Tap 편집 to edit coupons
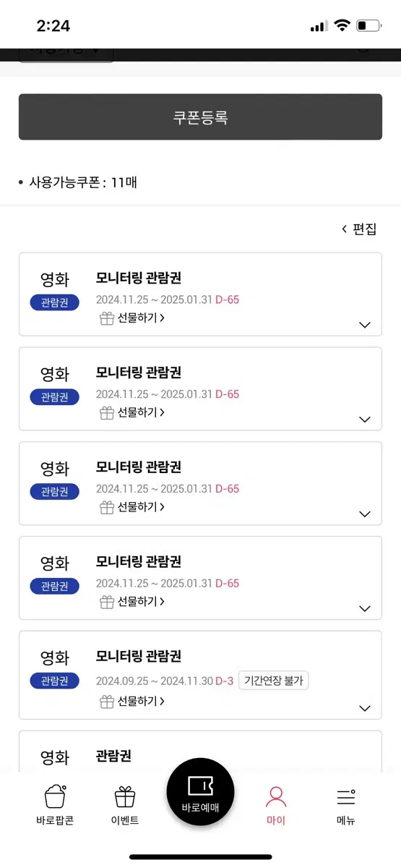Image resolution: width=401 pixels, height=868 pixels. pyautogui.click(x=359, y=229)
